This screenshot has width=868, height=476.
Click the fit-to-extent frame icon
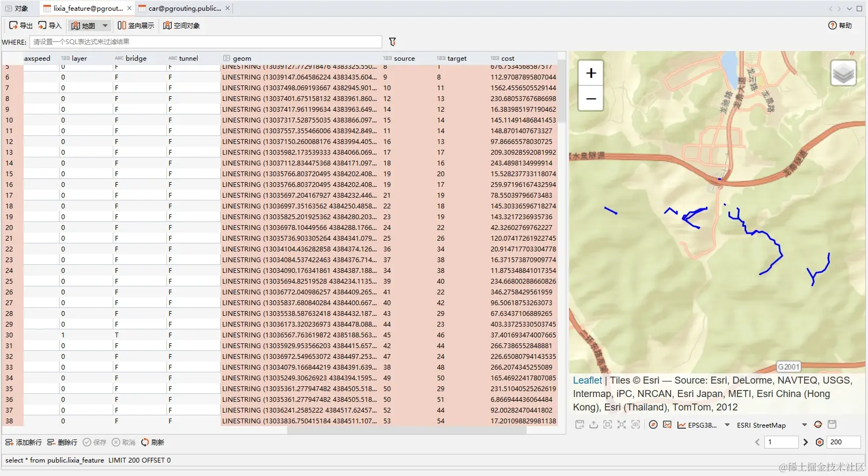tap(608, 424)
